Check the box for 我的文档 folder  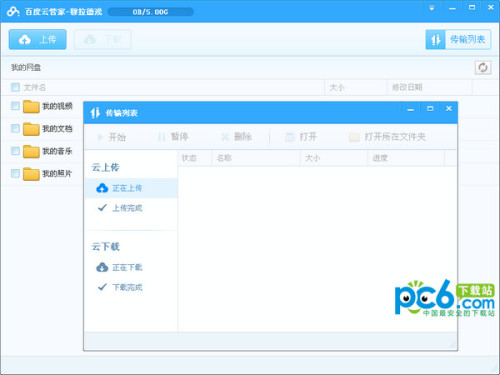pos(15,128)
